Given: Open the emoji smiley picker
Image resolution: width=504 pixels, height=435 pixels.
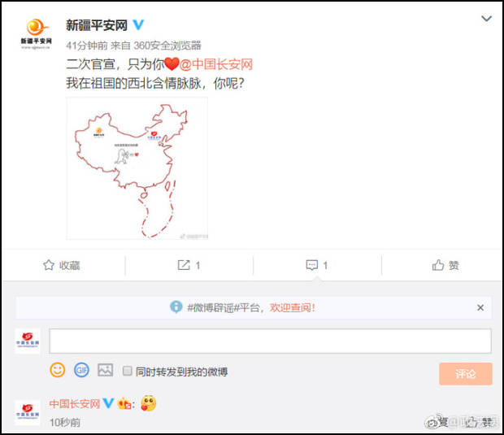Looking at the screenshot, I should (57, 370).
